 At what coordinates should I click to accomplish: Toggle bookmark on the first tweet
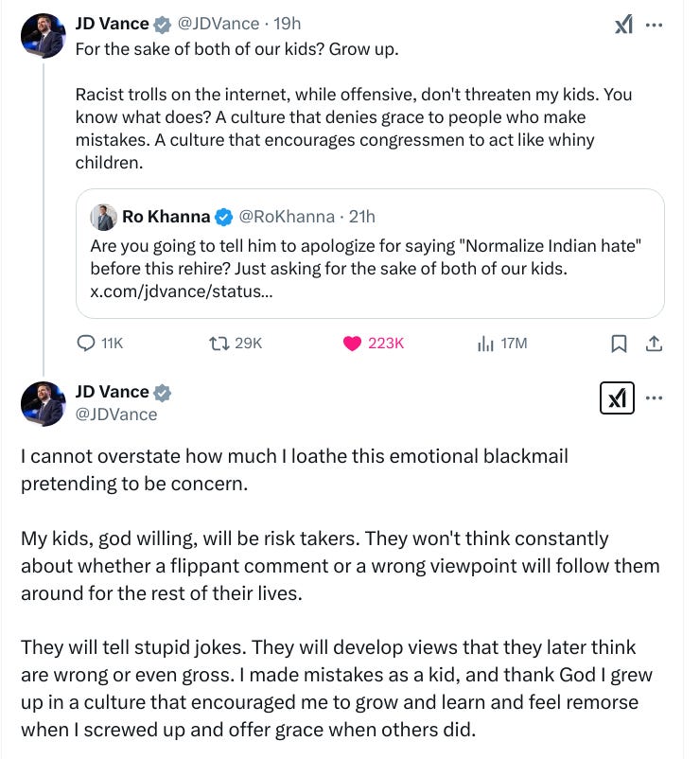[x=619, y=344]
